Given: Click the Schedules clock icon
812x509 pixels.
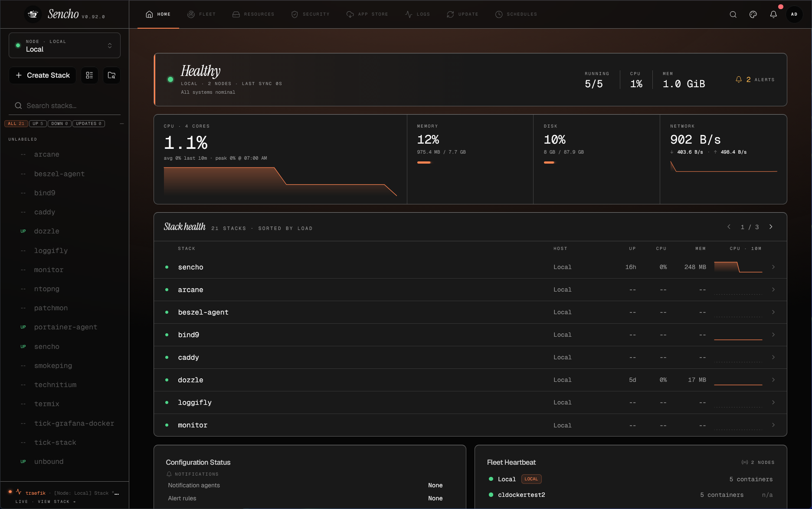Looking at the screenshot, I should 499,14.
